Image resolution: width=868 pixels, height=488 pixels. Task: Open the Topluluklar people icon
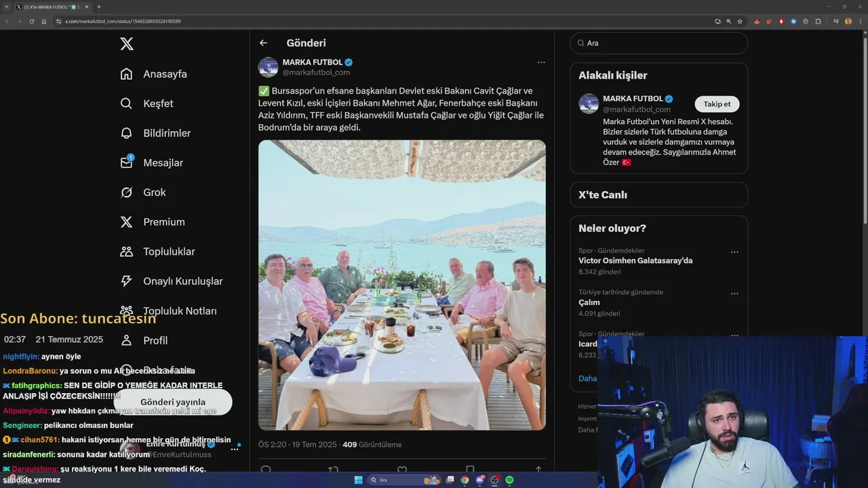(127, 251)
